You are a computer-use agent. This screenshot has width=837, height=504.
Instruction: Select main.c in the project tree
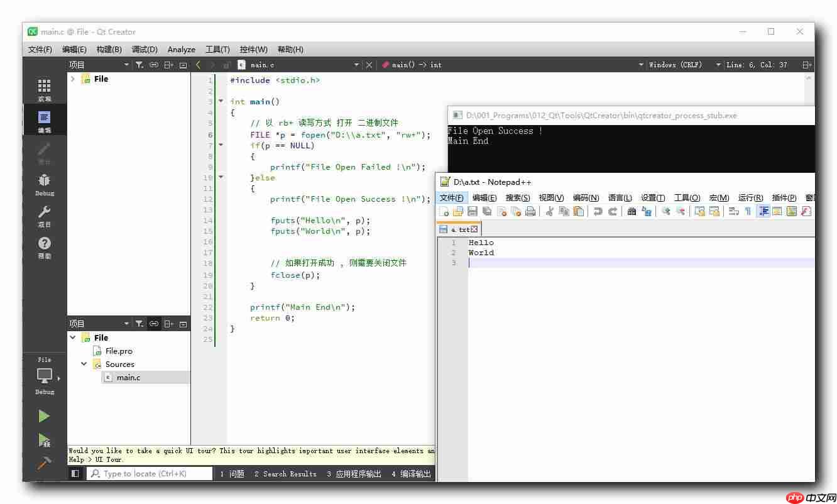pos(128,377)
